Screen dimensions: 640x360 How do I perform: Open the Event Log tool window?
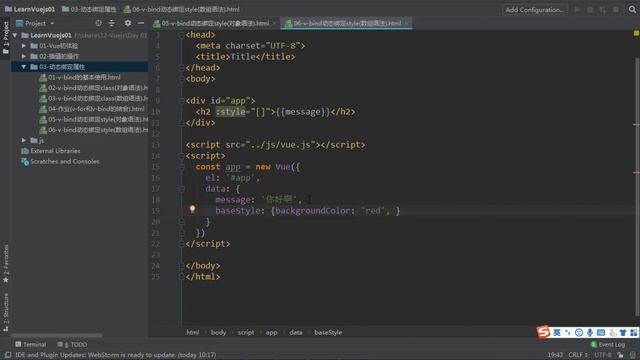608,344
